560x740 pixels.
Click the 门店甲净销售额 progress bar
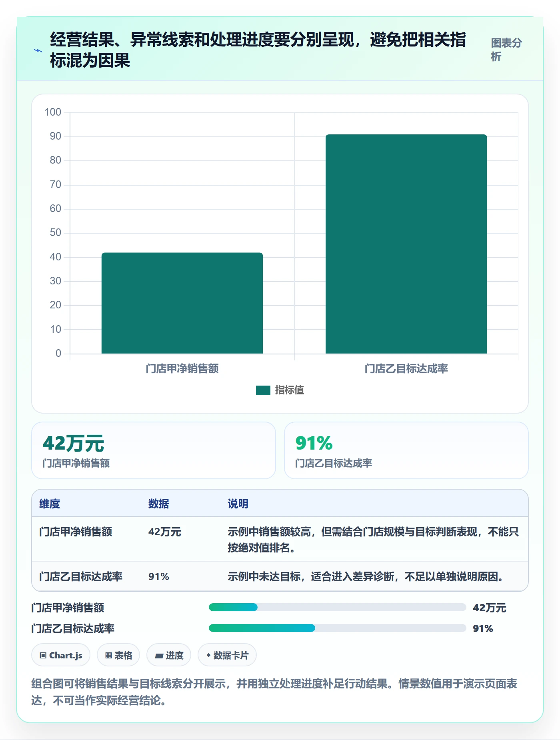[x=337, y=607]
